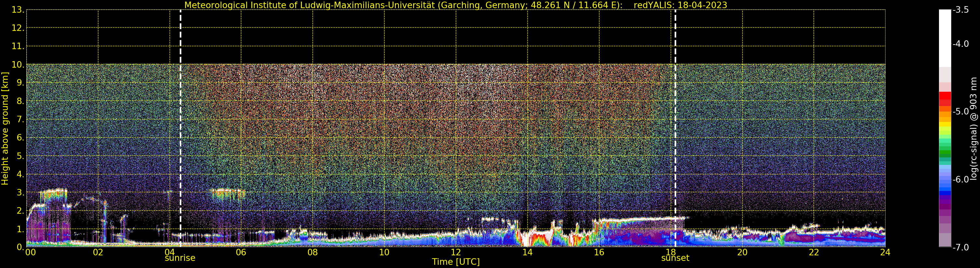Click the '6.' height axis tick label
This screenshot has height=268, width=980.
(x=21, y=138)
